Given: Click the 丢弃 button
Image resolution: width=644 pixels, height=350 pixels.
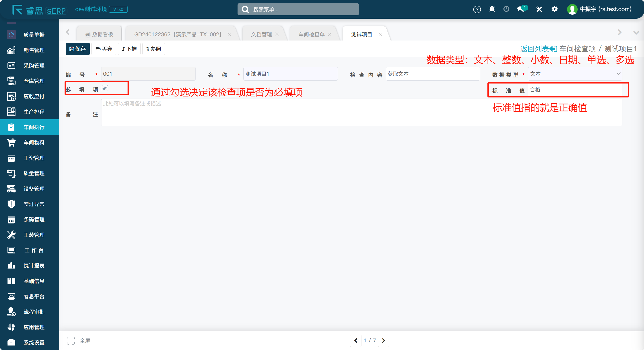Looking at the screenshot, I should (104, 49).
